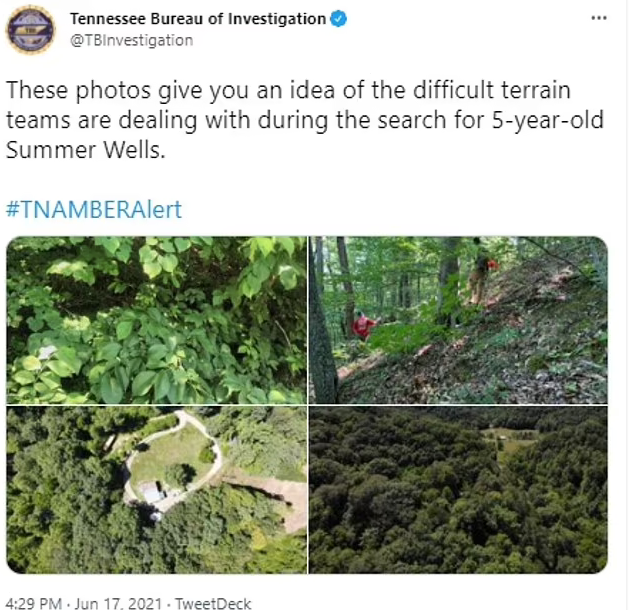Viewport: 629px width, 610px height.
Task: Open the aerial photo of the circular driveway
Action: [157, 490]
